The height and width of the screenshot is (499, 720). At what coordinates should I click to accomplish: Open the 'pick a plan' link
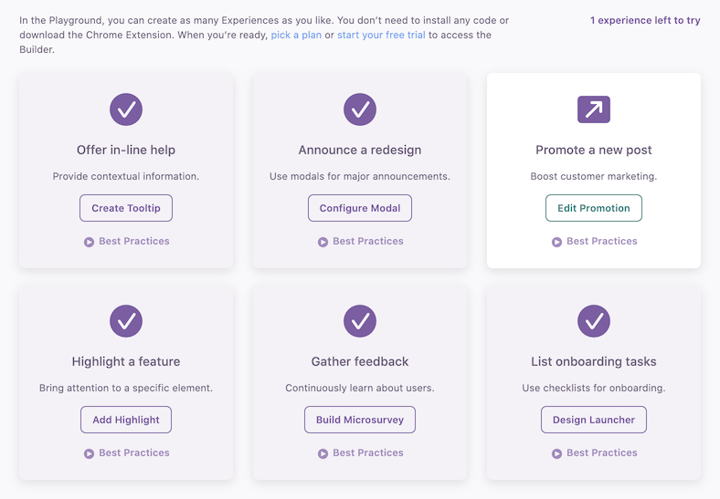coord(296,35)
